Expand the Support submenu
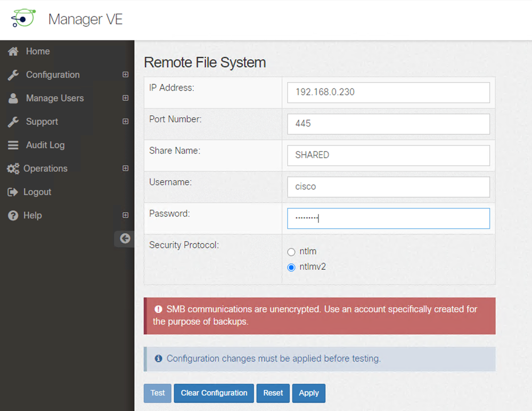532x411 pixels. tap(125, 121)
